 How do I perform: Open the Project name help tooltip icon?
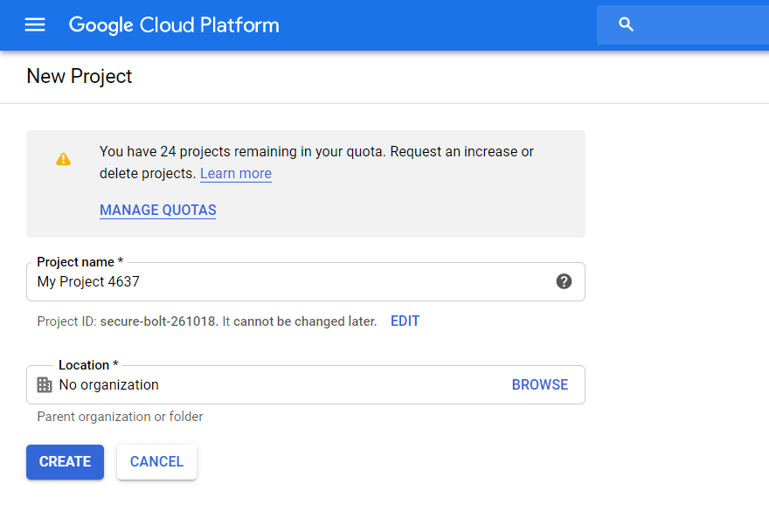coord(564,281)
